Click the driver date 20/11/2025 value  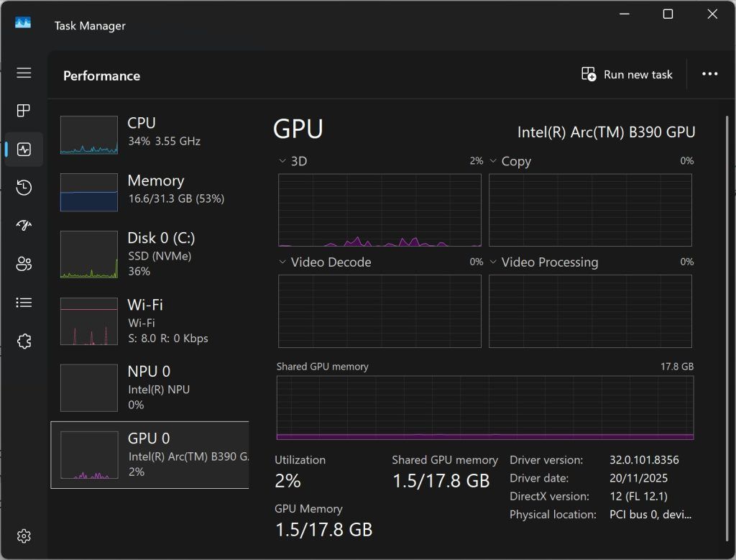click(x=638, y=478)
